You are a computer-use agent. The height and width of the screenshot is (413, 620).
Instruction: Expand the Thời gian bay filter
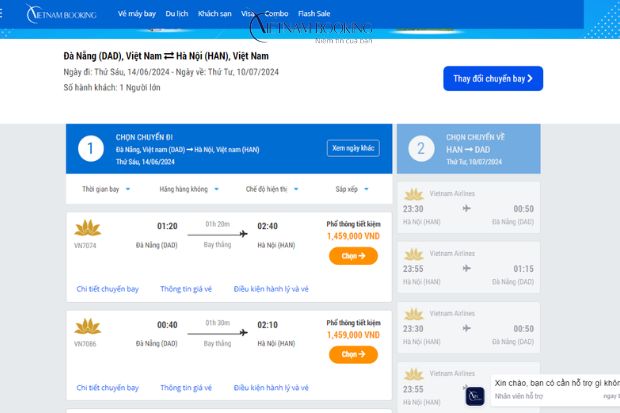[x=106, y=189]
